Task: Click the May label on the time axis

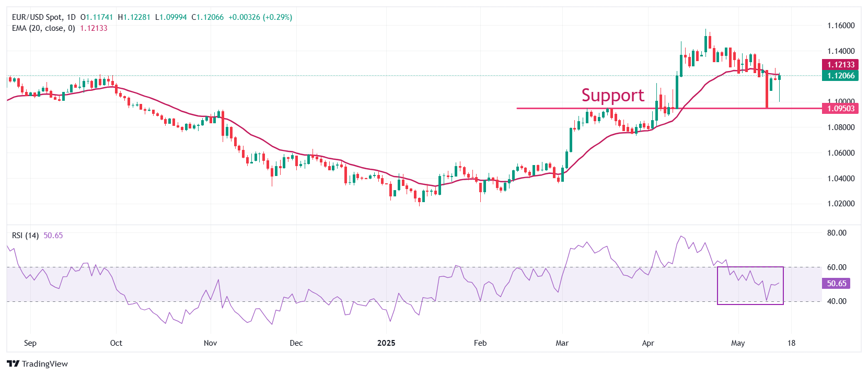Action: click(737, 343)
